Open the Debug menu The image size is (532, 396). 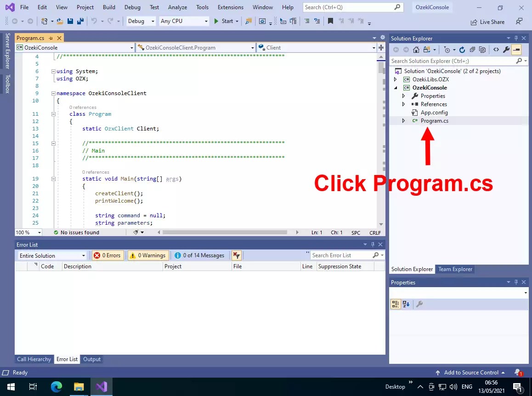132,7
